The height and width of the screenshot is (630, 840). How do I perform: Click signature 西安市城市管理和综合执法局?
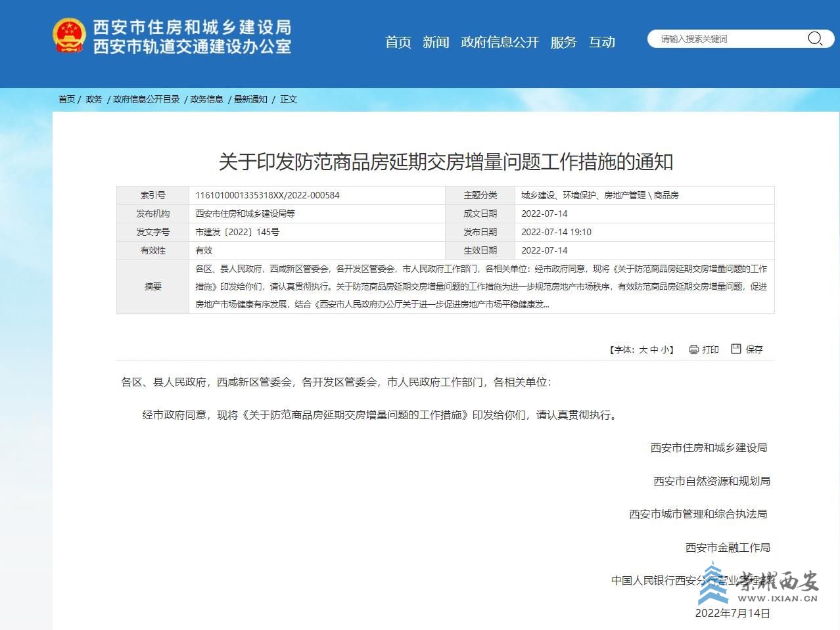coord(698,514)
